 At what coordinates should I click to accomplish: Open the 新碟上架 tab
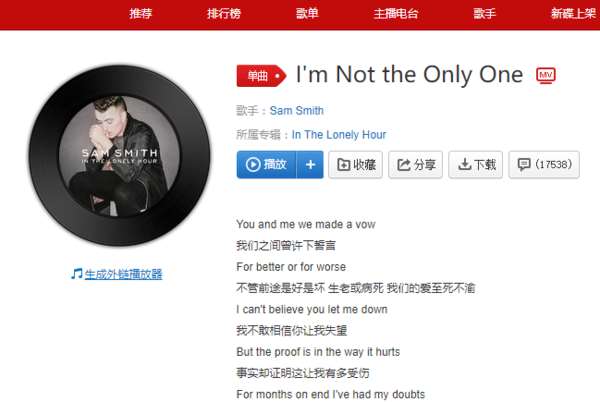click(573, 14)
